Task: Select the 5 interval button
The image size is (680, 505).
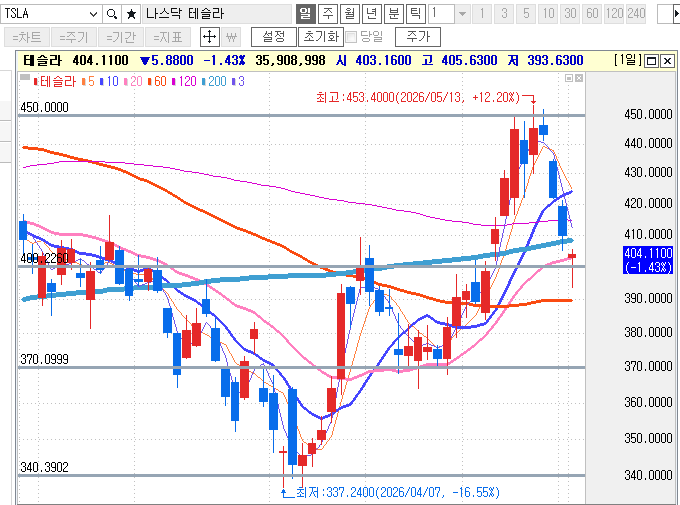Action: (526, 14)
